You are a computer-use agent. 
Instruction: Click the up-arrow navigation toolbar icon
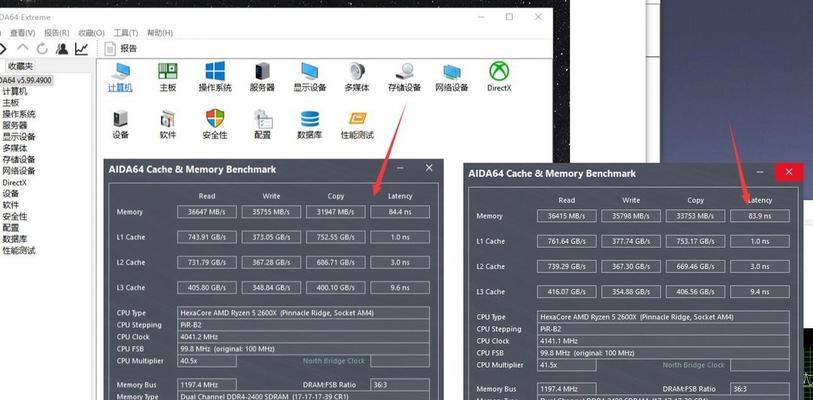point(23,49)
